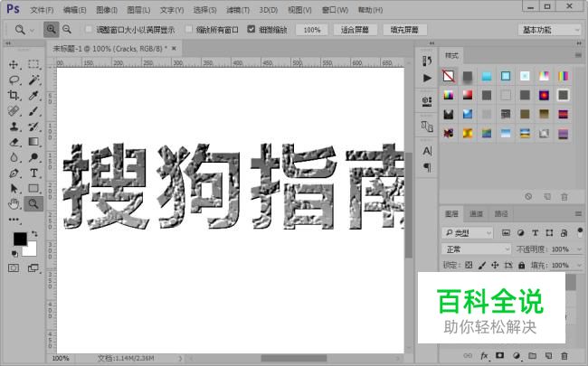Viewport: 588px width, 366px height.
Task: Select the Path Selection tool
Action: coord(14,189)
